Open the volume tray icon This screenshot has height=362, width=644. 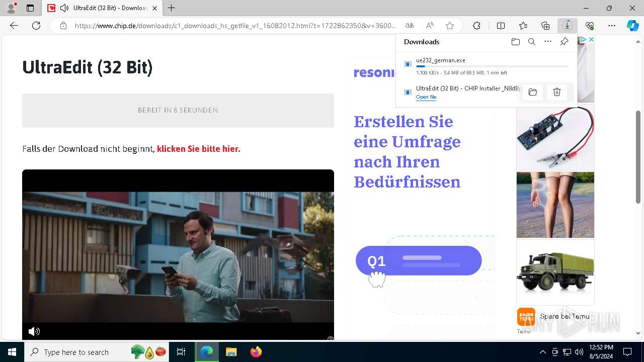[579, 352]
